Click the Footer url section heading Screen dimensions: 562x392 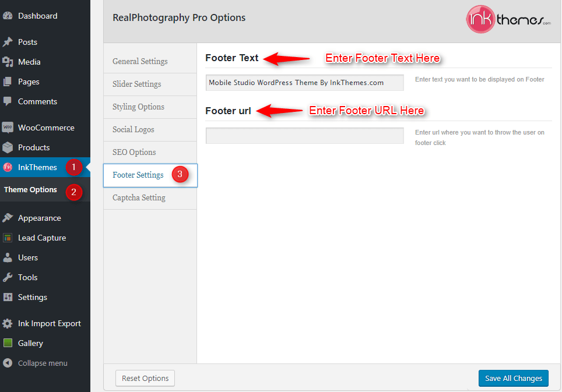coord(228,111)
